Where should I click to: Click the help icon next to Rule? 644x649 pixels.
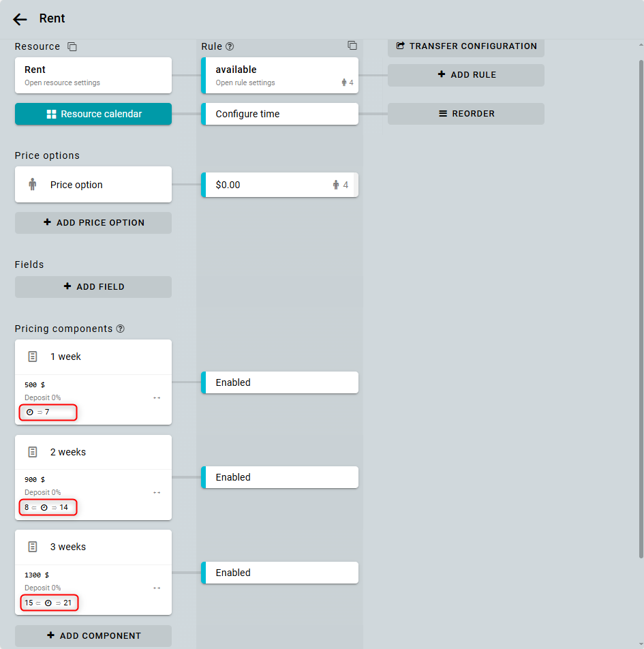pos(230,47)
